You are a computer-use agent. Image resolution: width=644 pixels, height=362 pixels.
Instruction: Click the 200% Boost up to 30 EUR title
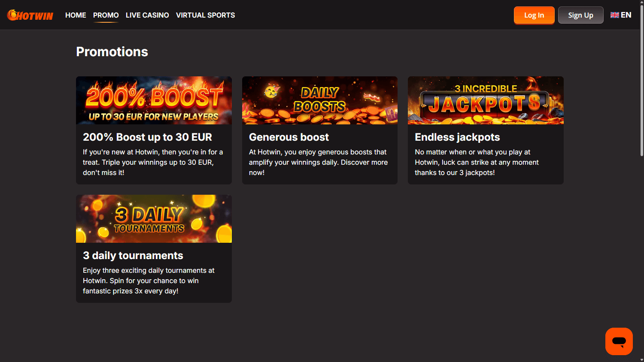pos(147,137)
